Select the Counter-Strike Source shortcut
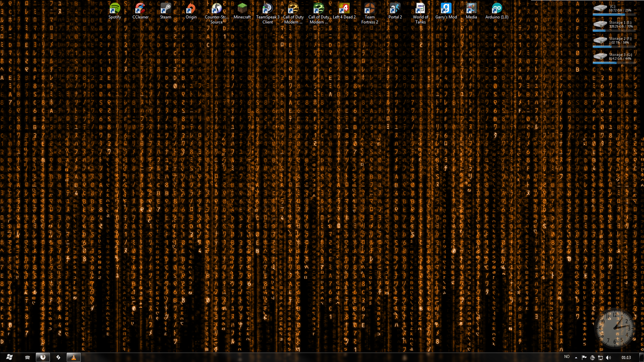This screenshot has width=644, height=362. click(x=217, y=13)
